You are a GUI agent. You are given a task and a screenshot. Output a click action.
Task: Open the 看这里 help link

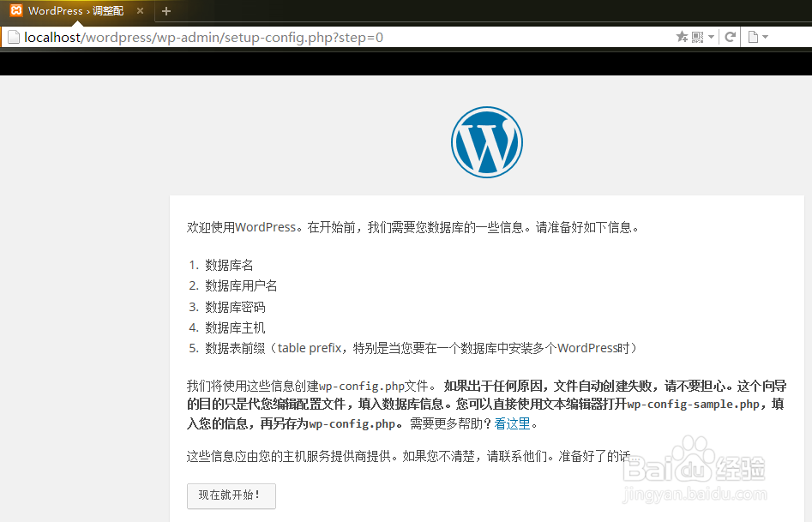pyautogui.click(x=512, y=423)
